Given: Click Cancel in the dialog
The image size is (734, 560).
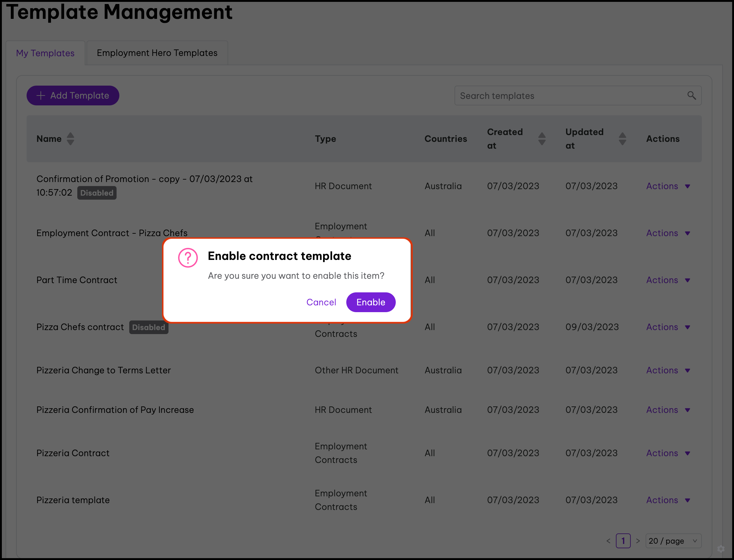Looking at the screenshot, I should tap(321, 302).
